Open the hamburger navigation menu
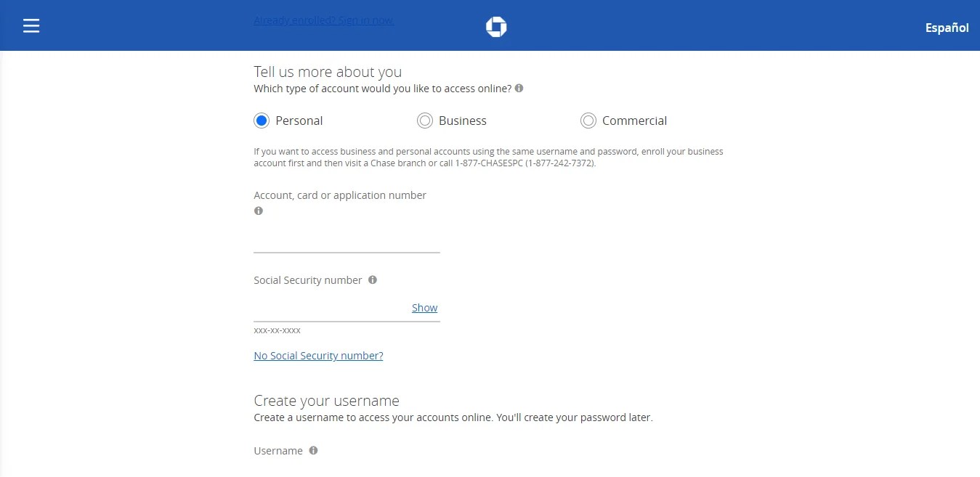980x477 pixels. [x=31, y=25]
